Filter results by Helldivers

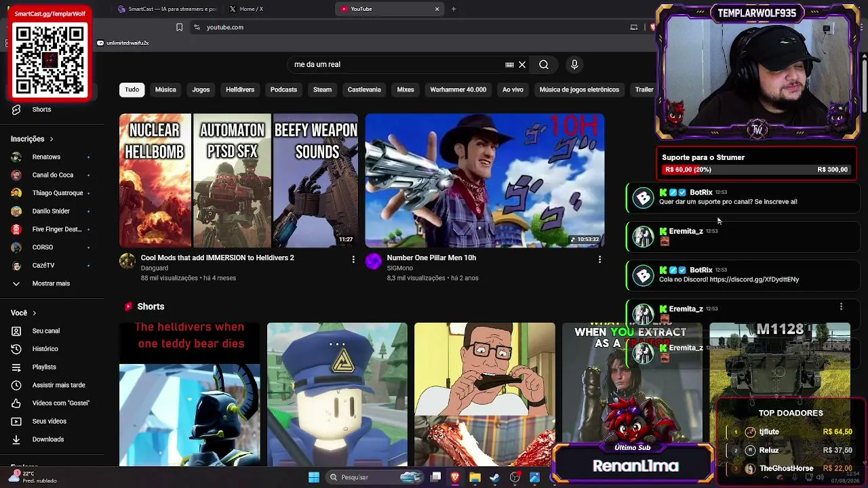click(x=240, y=89)
